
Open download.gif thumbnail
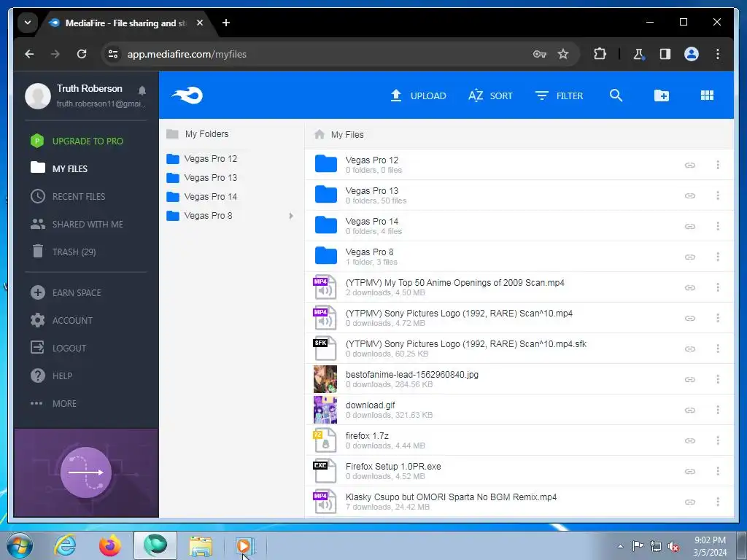(325, 410)
